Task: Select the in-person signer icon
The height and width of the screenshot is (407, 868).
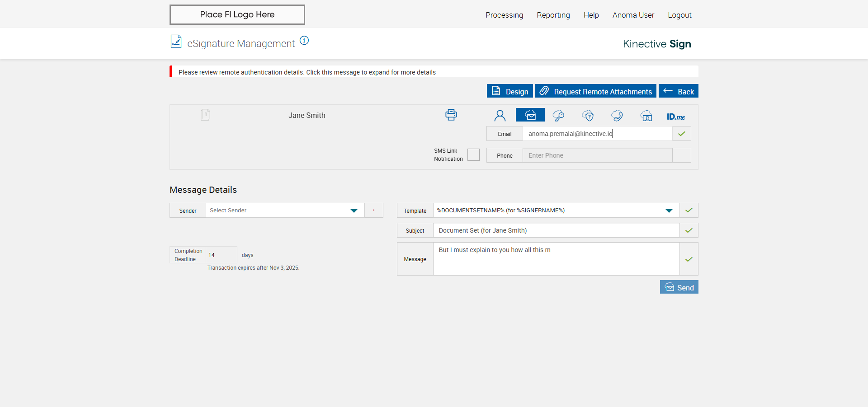Action: point(500,116)
